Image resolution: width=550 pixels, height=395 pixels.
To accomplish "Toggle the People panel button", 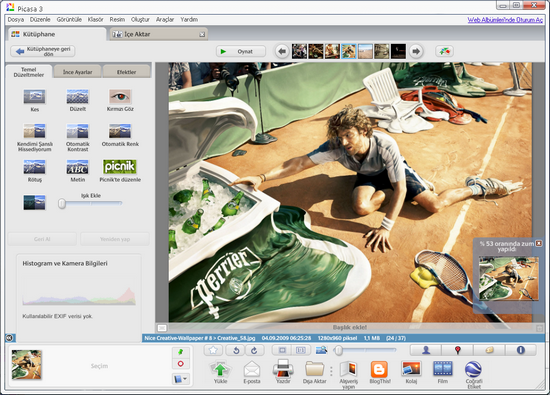I will coord(426,350).
